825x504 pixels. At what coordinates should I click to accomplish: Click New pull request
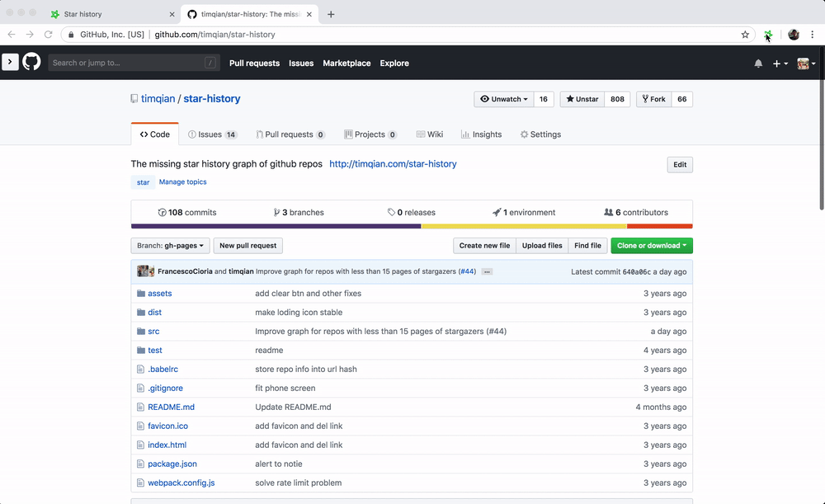coord(247,246)
